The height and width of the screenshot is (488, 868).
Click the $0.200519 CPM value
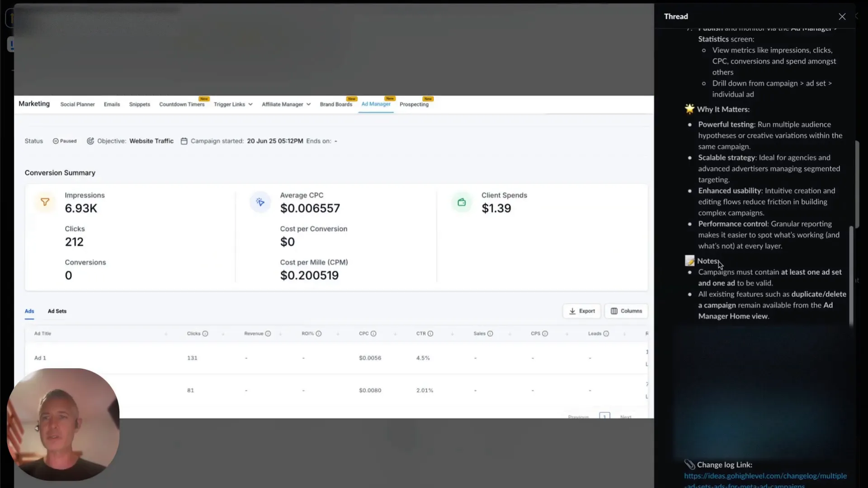point(309,276)
